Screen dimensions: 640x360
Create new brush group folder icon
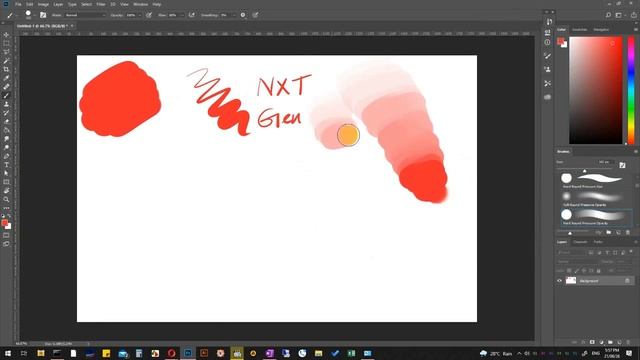pos(609,232)
